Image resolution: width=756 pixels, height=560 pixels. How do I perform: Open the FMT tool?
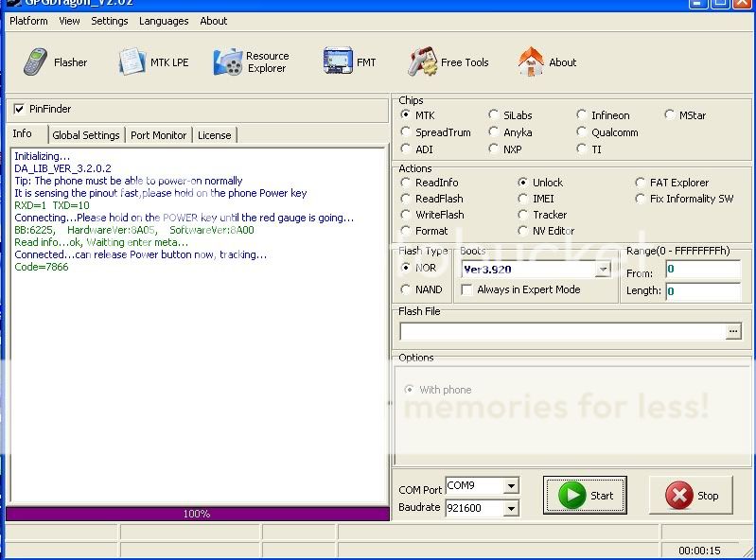click(x=349, y=62)
